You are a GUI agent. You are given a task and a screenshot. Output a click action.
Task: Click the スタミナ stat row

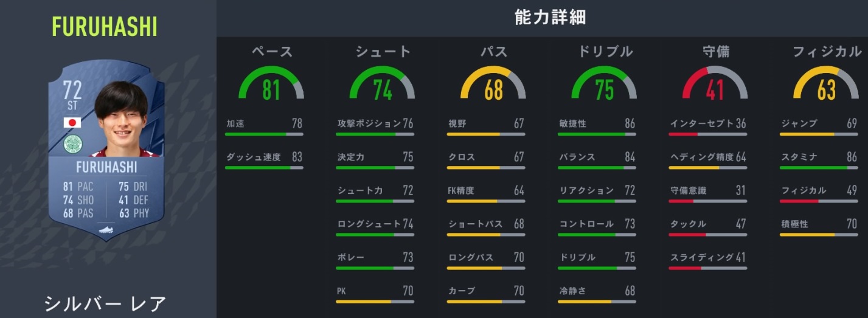point(819,157)
